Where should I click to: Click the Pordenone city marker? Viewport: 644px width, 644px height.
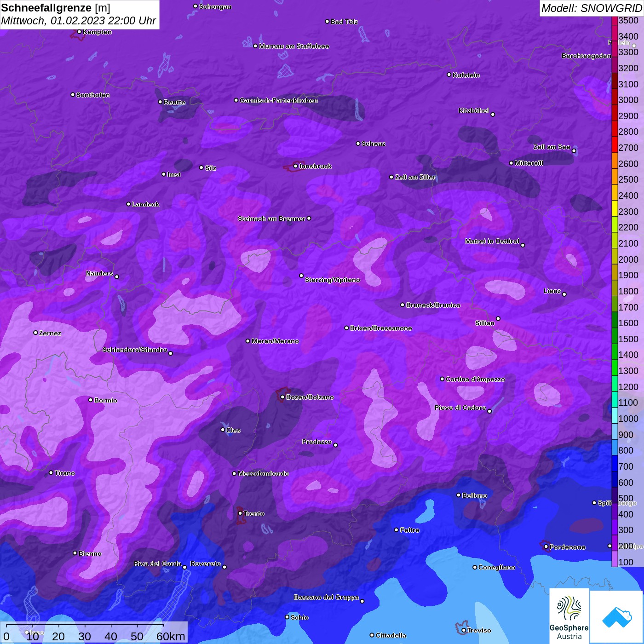point(546,547)
